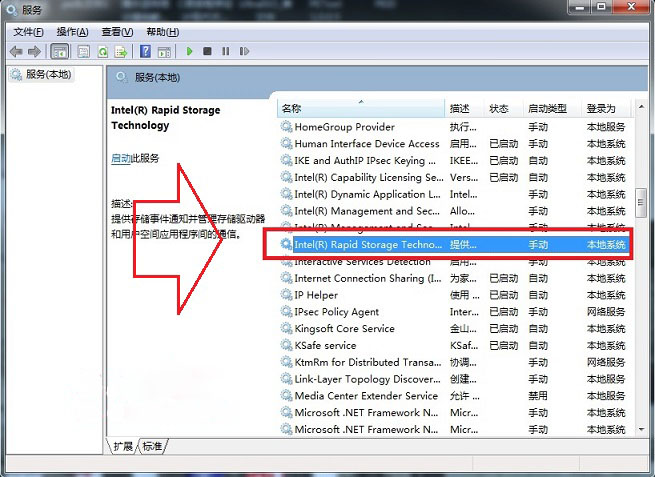Screen dimensions: 655x477
Task: Click the gear icon beside IP Helper
Action: coord(286,295)
